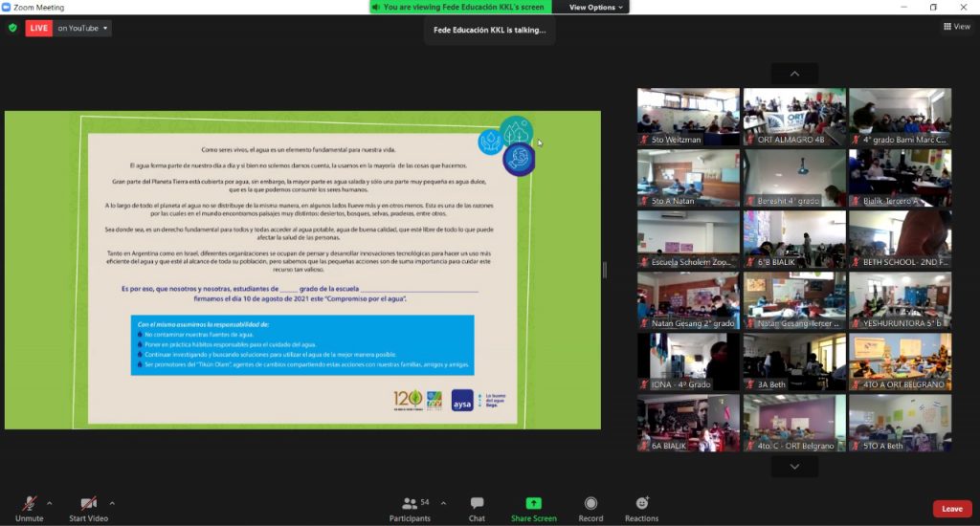This screenshot has width=980, height=526.
Task: Click the green encryption shield icon
Action: click(x=12, y=28)
